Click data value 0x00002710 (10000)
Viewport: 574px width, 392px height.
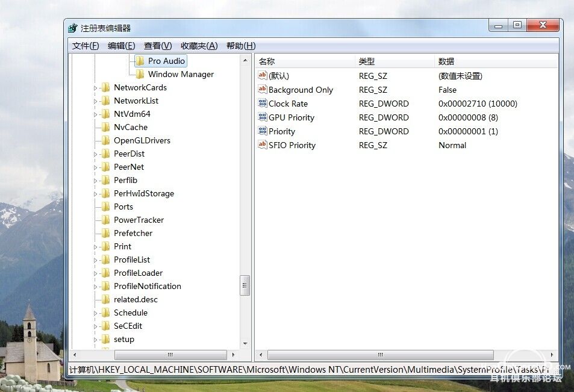click(478, 104)
